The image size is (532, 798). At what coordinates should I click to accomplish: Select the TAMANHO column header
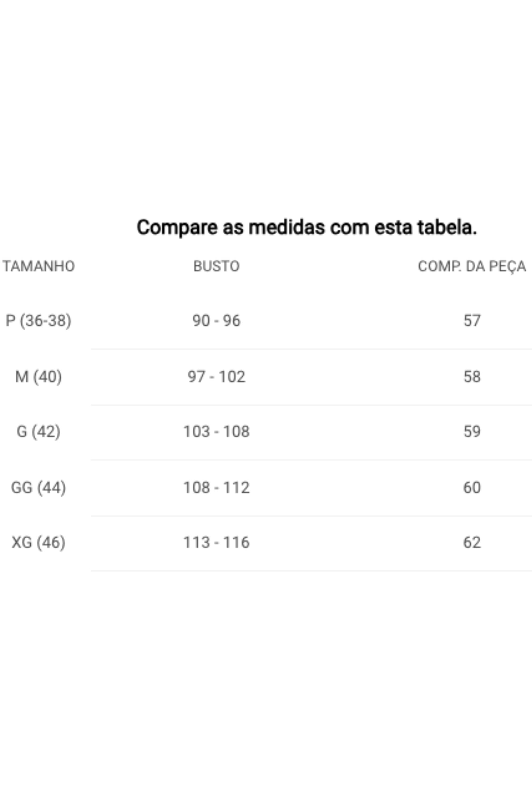(39, 266)
